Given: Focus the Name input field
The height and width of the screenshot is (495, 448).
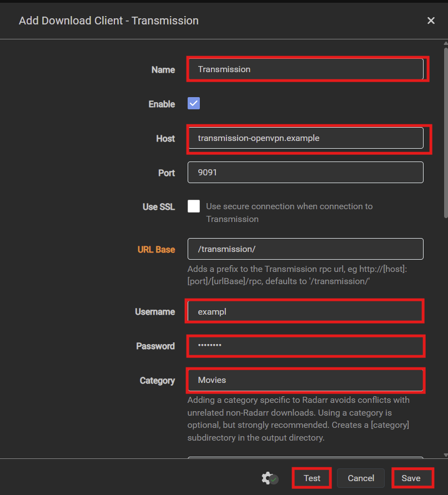Looking at the screenshot, I should tap(305, 69).
